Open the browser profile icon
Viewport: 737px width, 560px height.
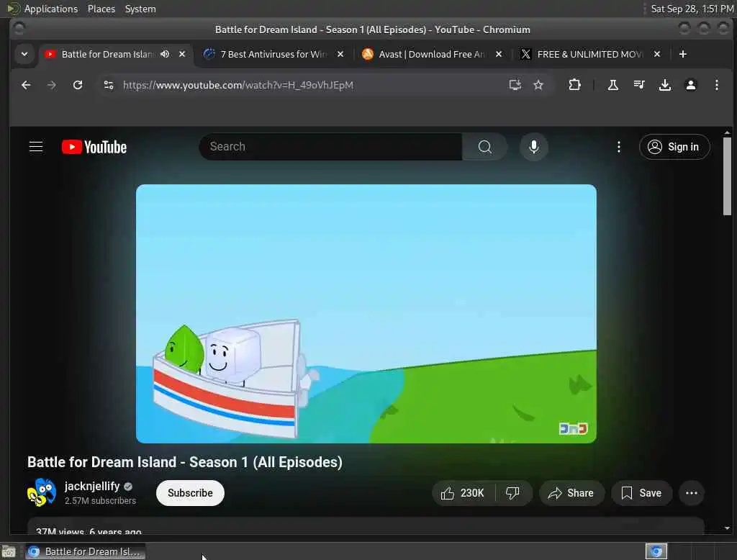coord(690,85)
